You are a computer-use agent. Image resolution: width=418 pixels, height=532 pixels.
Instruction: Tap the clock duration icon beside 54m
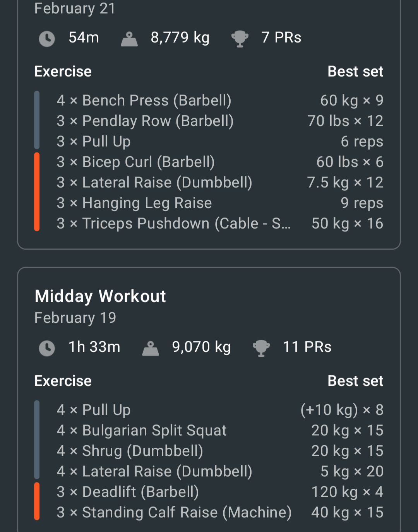point(47,39)
